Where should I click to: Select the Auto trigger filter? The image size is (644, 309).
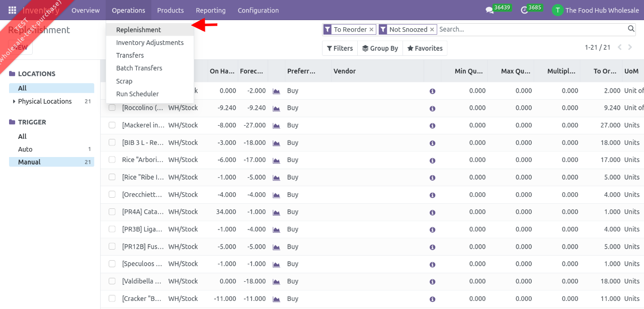pyautogui.click(x=51, y=149)
